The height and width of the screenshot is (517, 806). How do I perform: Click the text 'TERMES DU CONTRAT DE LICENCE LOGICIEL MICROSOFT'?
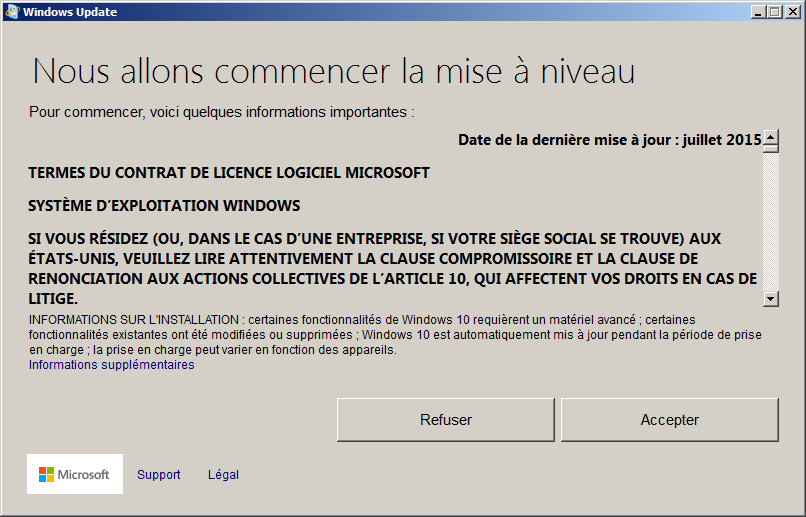229,173
